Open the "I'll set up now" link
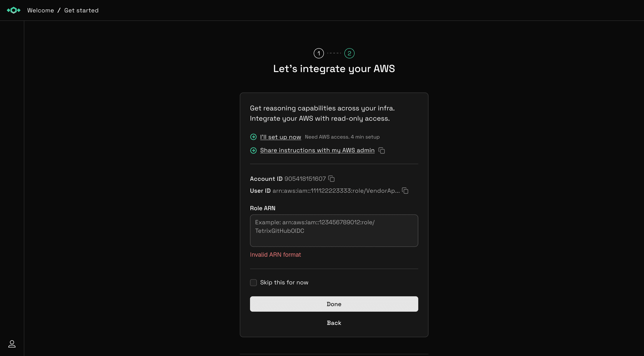Viewport: 644px width, 356px height. [280, 137]
